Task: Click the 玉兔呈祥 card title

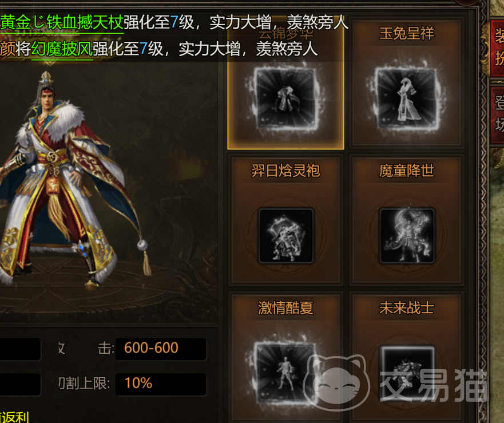Action: pyautogui.click(x=407, y=33)
